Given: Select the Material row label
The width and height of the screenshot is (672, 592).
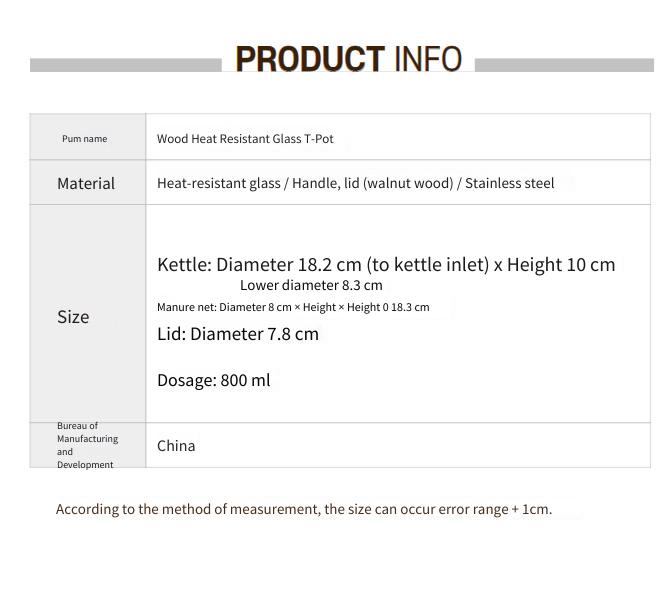Looking at the screenshot, I should (86, 183).
